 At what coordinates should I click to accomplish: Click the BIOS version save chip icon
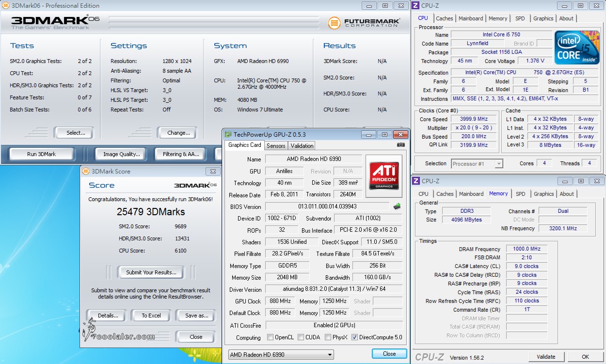tap(397, 206)
